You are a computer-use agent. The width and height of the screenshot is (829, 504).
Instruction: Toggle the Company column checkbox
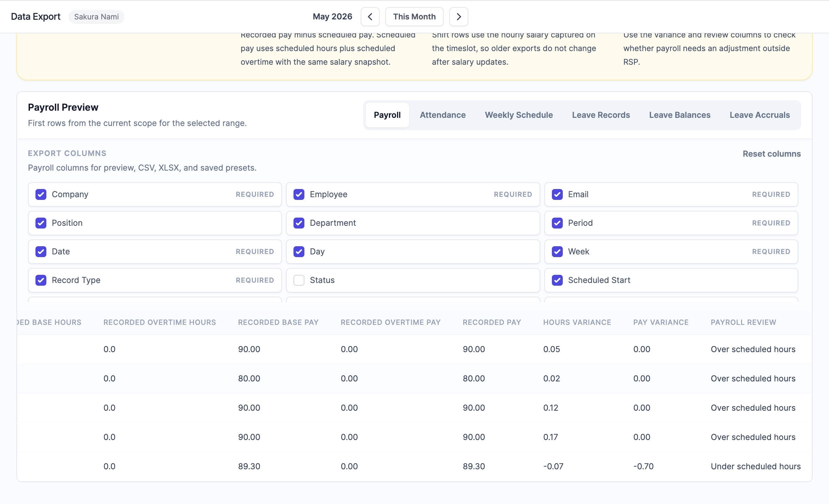tap(41, 194)
